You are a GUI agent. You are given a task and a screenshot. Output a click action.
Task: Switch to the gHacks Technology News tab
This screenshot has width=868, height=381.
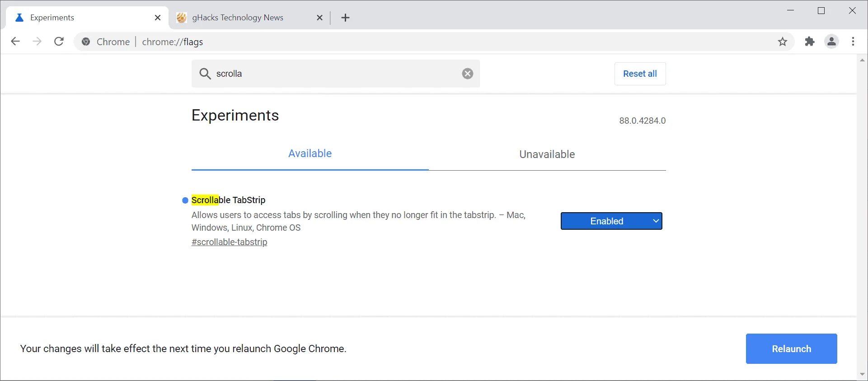pyautogui.click(x=238, y=18)
